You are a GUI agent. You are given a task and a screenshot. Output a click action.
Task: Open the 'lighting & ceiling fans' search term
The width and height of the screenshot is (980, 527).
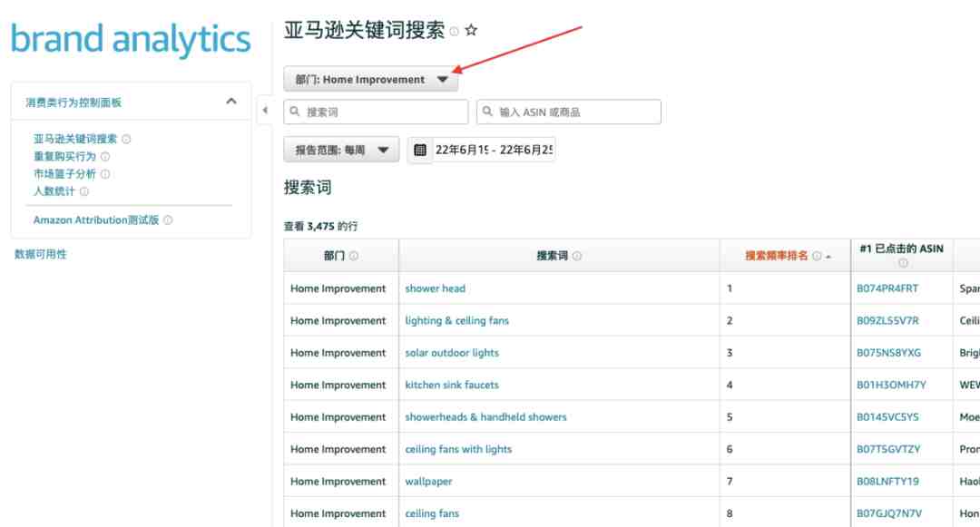(x=456, y=321)
